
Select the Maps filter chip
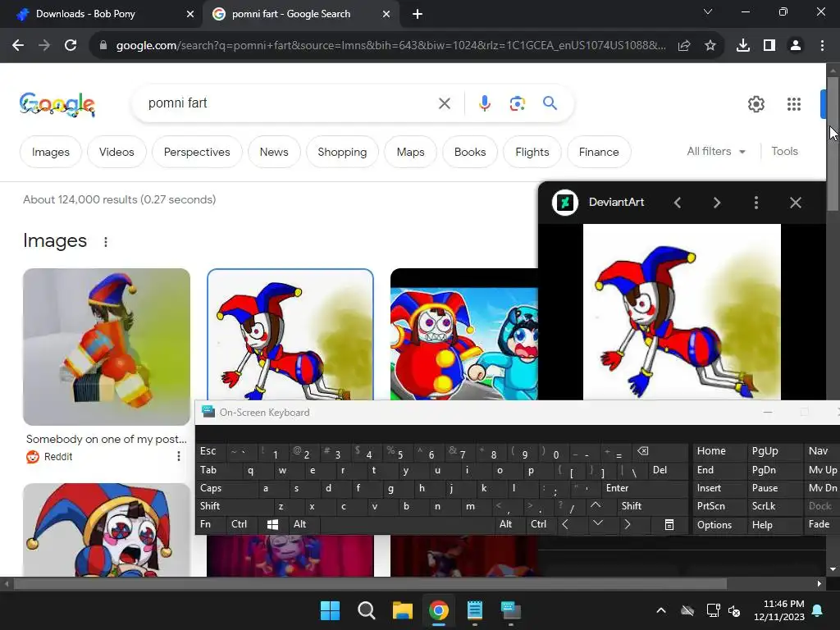[x=410, y=152]
